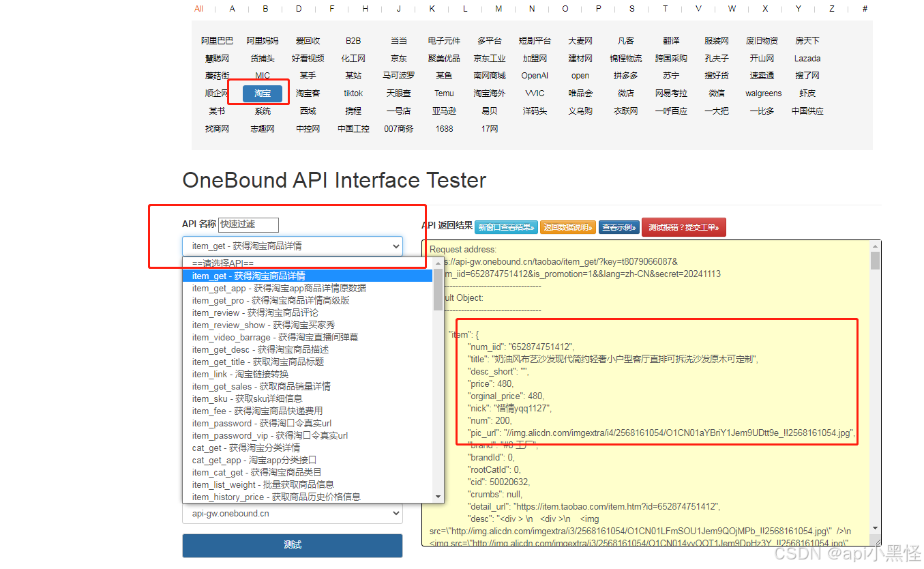Click the detail_url value in result
This screenshot has height=569, width=924.
pos(616,507)
